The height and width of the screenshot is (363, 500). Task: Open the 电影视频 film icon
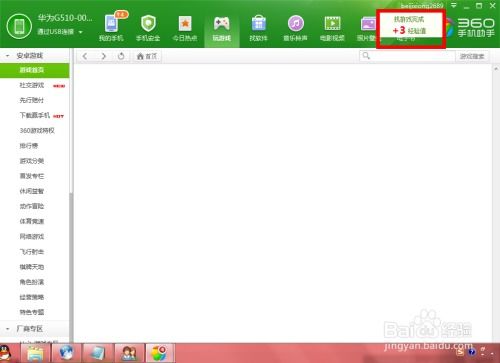coord(332,23)
